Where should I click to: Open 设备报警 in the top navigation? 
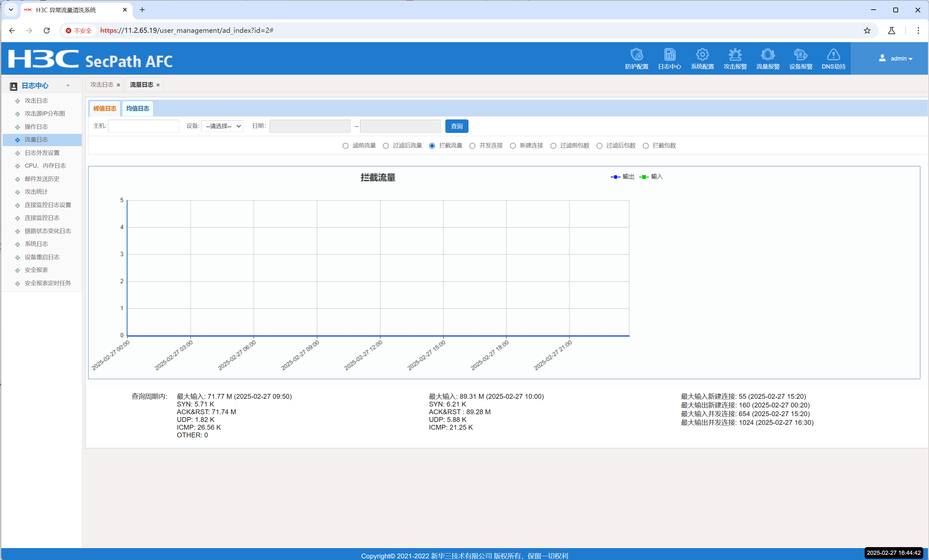click(x=800, y=59)
